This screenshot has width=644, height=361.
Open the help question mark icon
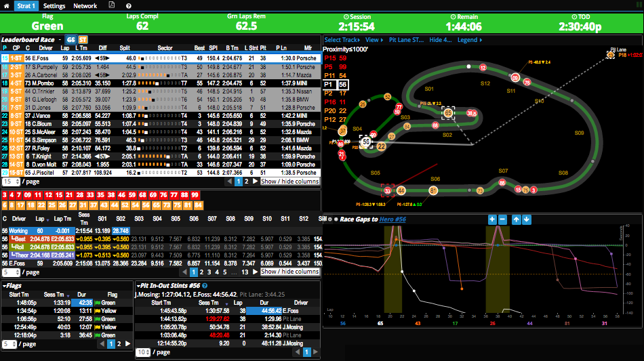point(129,5)
